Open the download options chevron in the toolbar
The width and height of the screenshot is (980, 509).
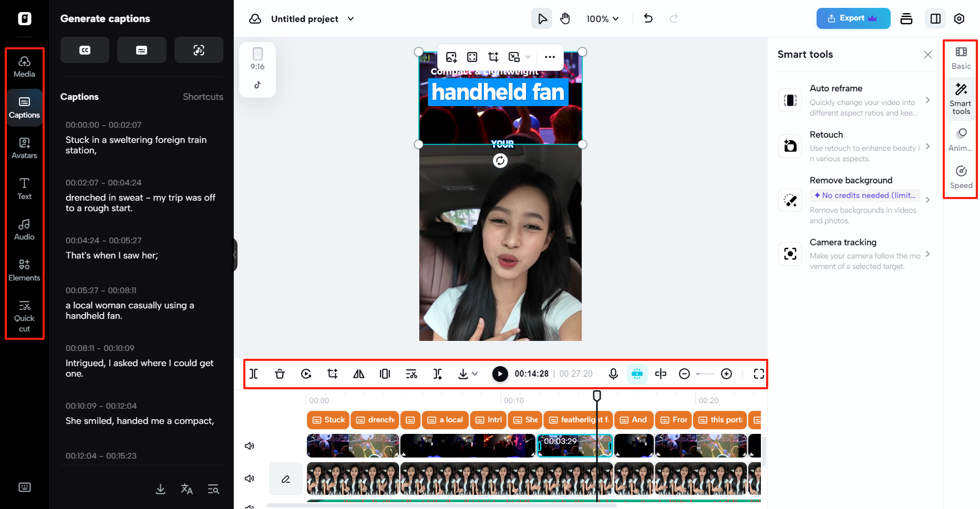point(474,373)
